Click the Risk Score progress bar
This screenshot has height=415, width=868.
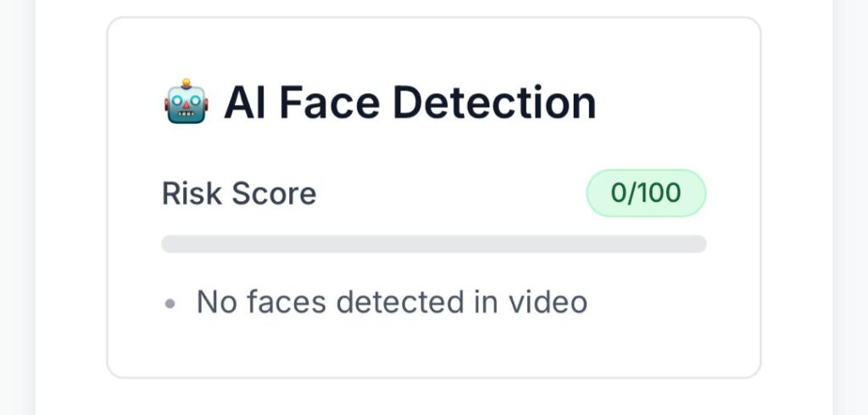coord(433,244)
